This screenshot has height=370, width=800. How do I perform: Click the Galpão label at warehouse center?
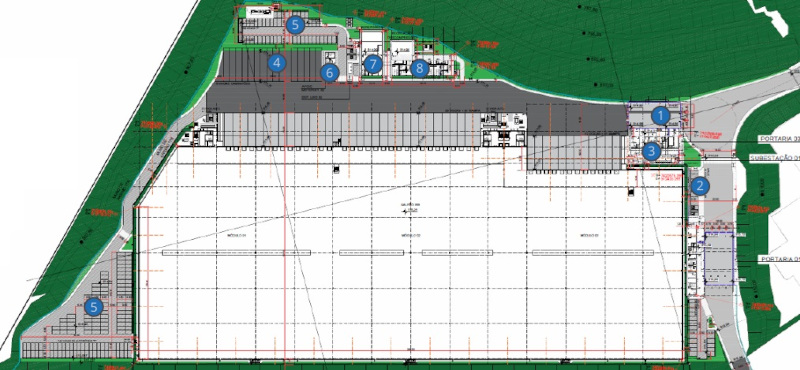(409, 205)
